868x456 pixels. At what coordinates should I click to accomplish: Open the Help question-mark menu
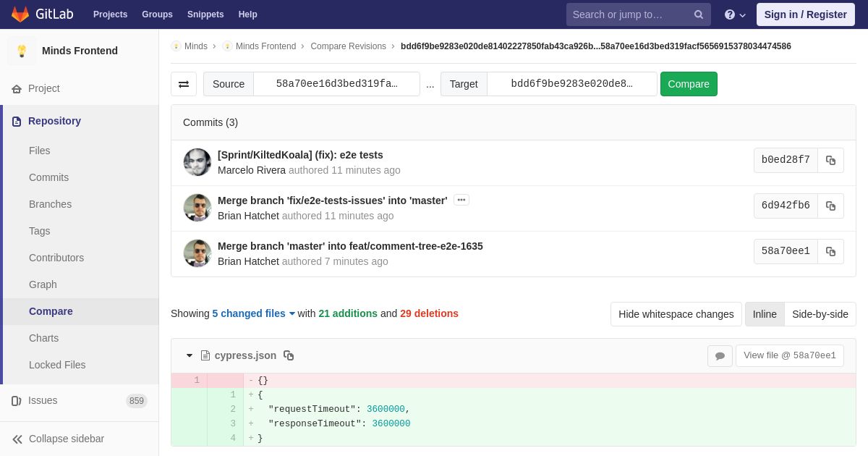(735, 14)
